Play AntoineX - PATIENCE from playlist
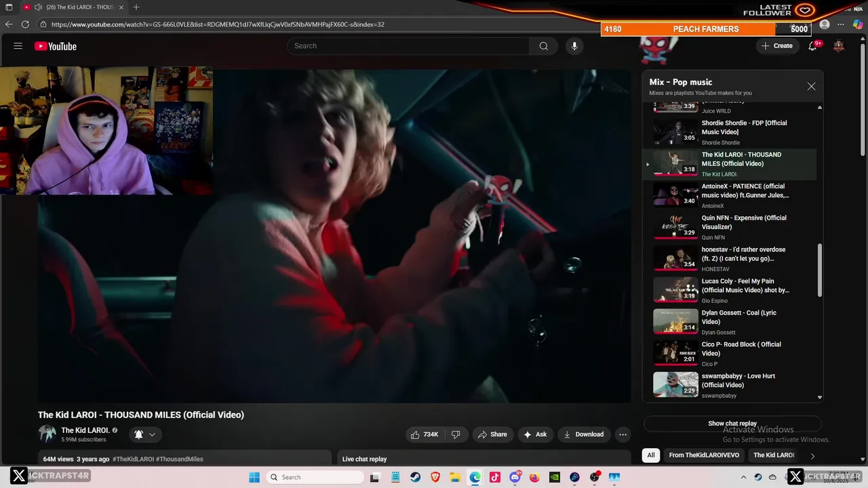This screenshot has height=488, width=868. click(729, 196)
